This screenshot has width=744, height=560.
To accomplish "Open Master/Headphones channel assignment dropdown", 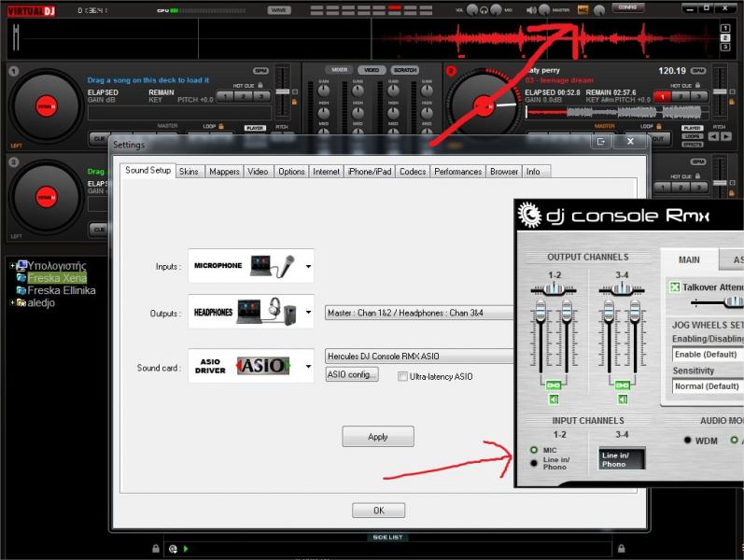I will 419,313.
